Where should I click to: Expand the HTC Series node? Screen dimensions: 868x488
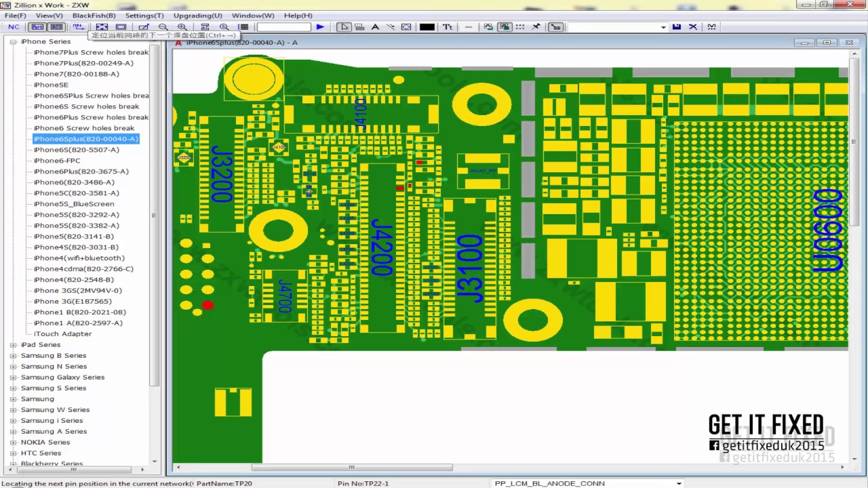click(14, 453)
